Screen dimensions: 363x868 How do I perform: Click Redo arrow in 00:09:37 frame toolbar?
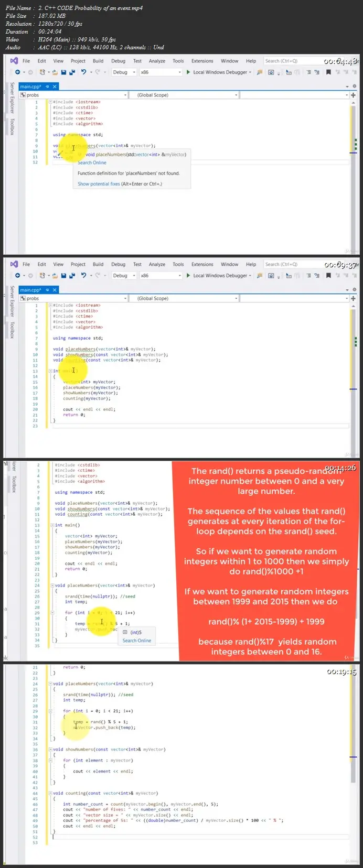98,276
